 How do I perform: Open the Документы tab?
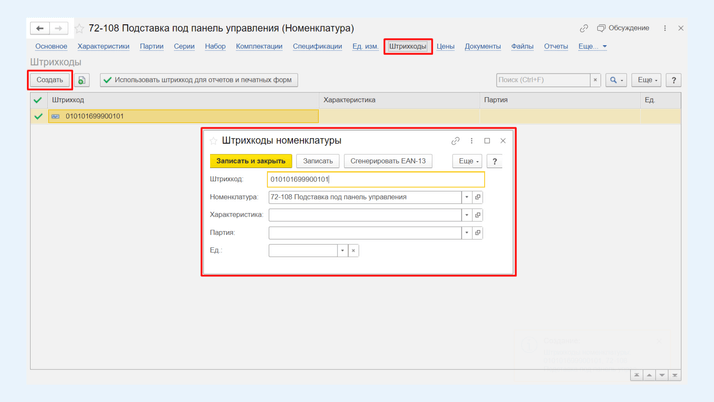click(483, 46)
